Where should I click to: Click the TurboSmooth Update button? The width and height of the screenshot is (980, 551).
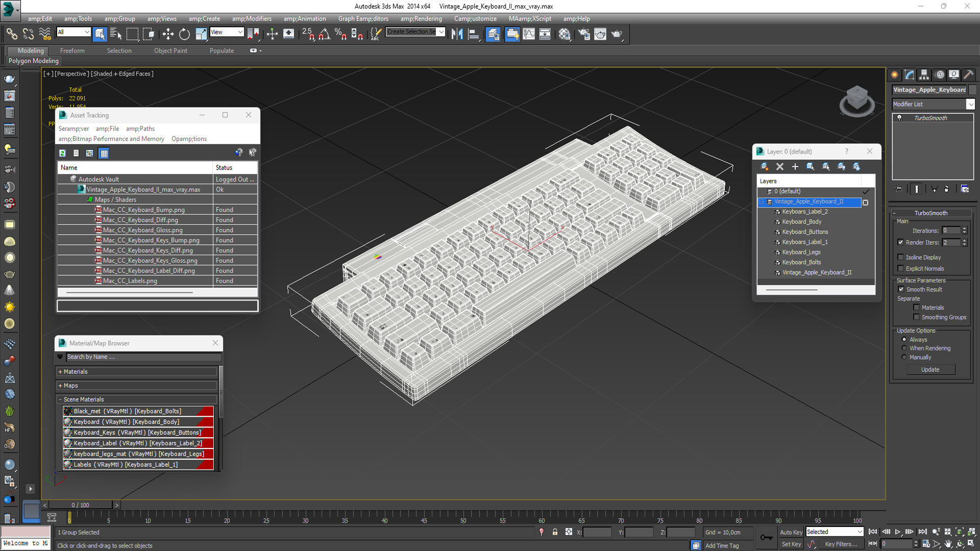(x=930, y=369)
